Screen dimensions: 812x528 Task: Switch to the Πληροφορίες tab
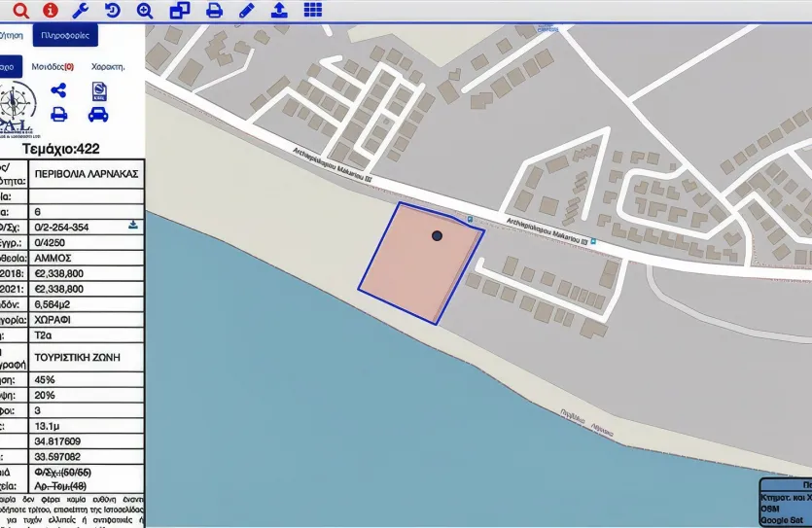coord(65,35)
